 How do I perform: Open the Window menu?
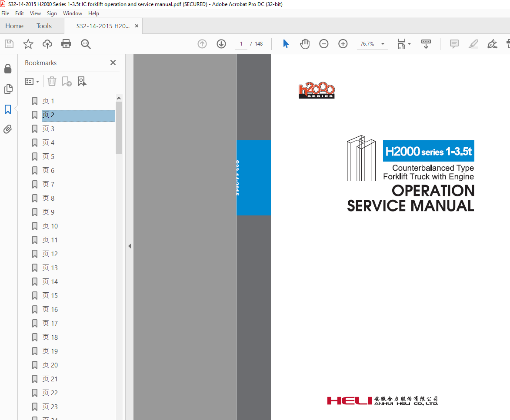(x=73, y=13)
